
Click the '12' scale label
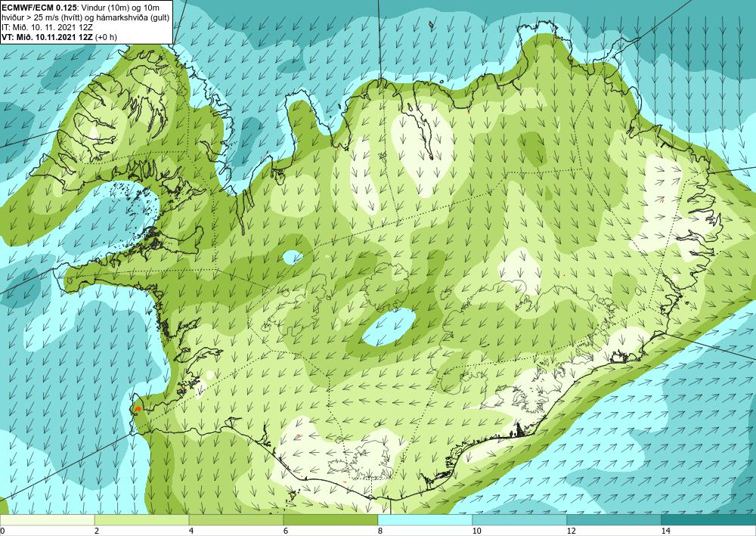pos(572,531)
